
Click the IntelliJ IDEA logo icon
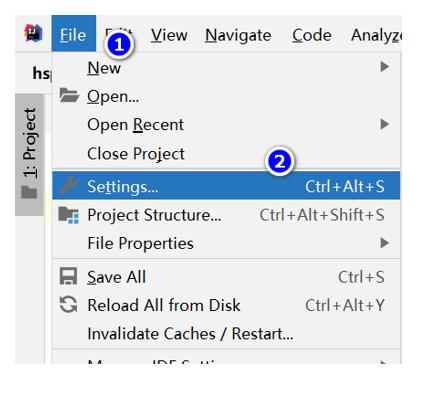[x=33, y=33]
